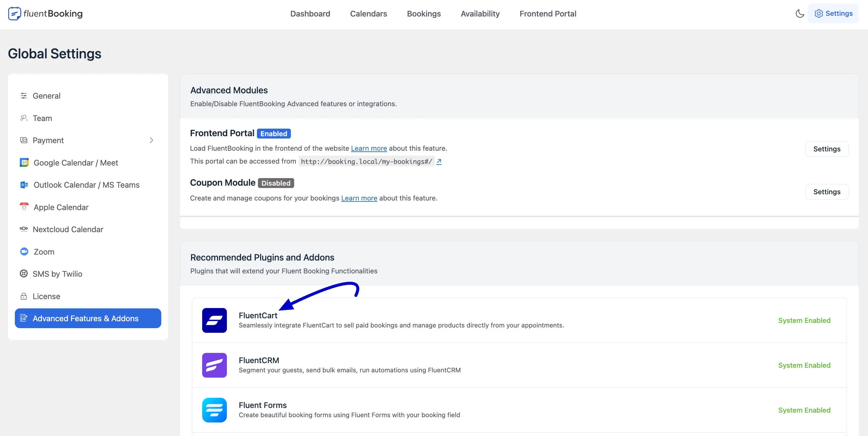Image resolution: width=868 pixels, height=436 pixels.
Task: Open SMS by Twilio settings
Action: point(88,274)
